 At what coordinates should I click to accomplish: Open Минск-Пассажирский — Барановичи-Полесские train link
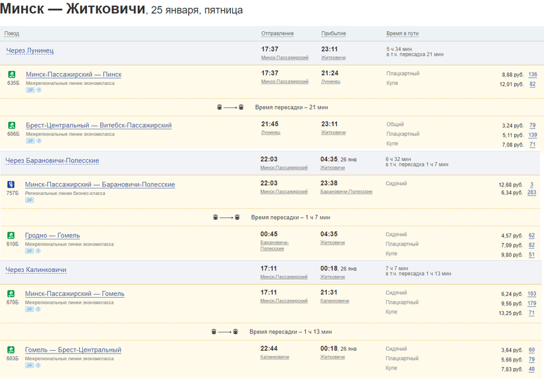(x=100, y=184)
